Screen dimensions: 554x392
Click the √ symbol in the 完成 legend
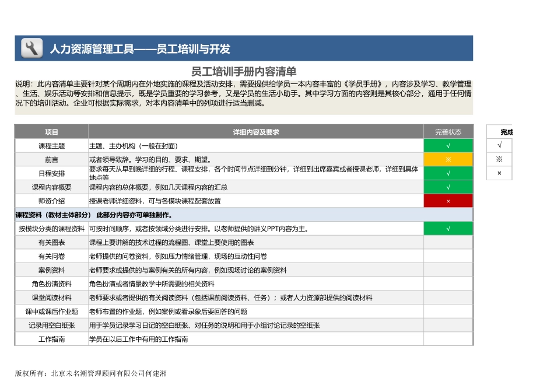tap(499, 145)
